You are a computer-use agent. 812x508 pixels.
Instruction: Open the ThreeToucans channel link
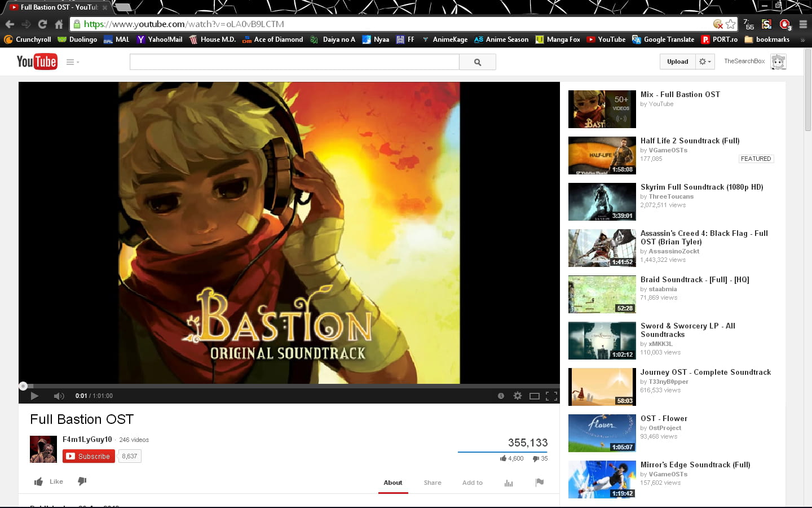pos(671,196)
